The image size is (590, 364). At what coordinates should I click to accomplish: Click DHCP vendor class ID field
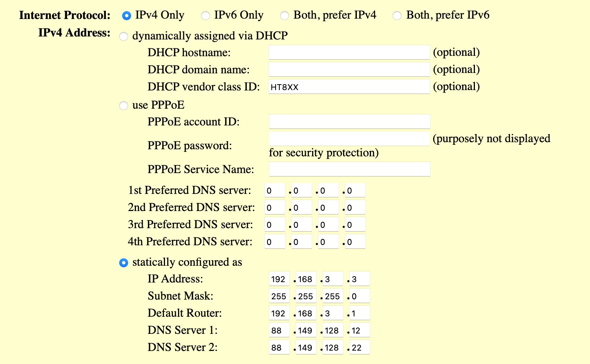[349, 87]
